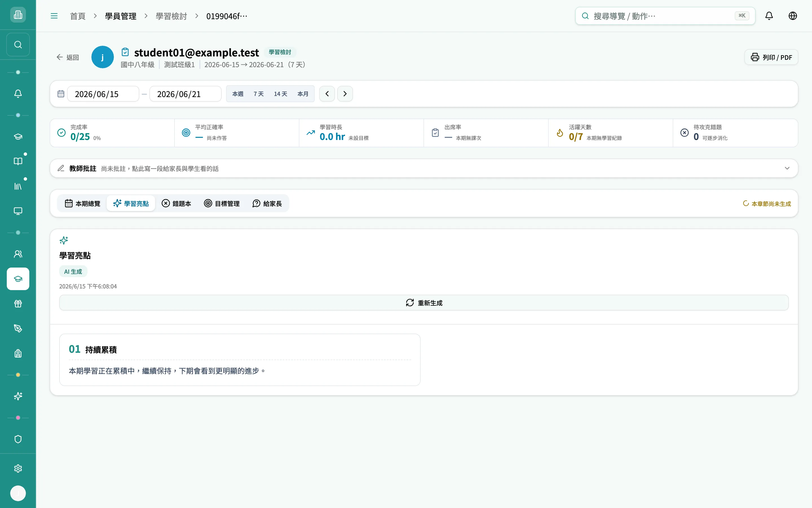Open the 首頁 breadcrumb link
This screenshot has height=508, width=812.
pos(78,16)
